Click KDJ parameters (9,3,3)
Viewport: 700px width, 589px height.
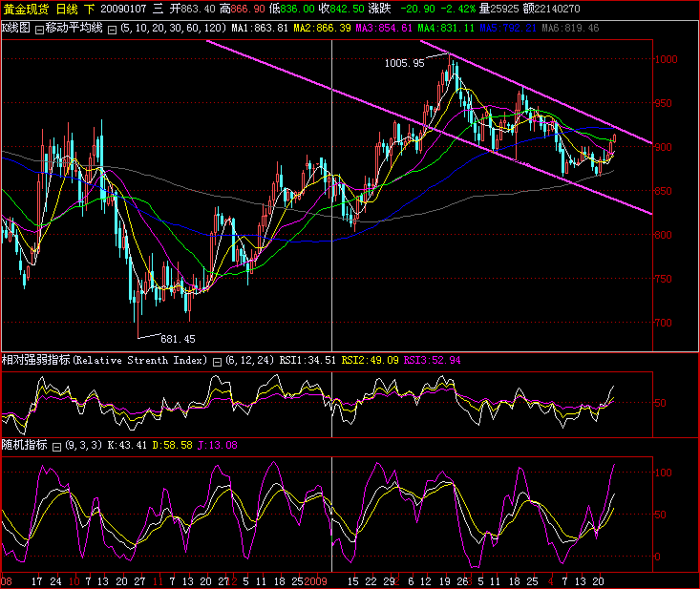point(83,445)
